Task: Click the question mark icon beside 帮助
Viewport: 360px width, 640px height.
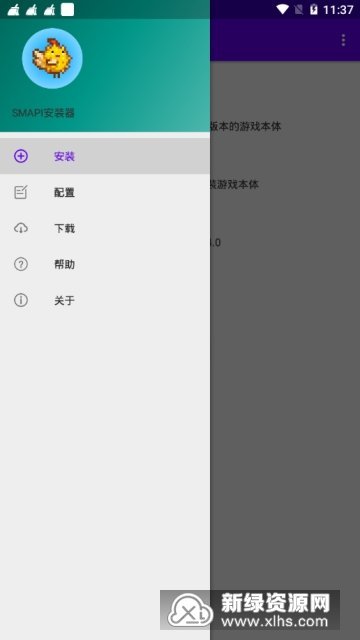Action: click(21, 264)
